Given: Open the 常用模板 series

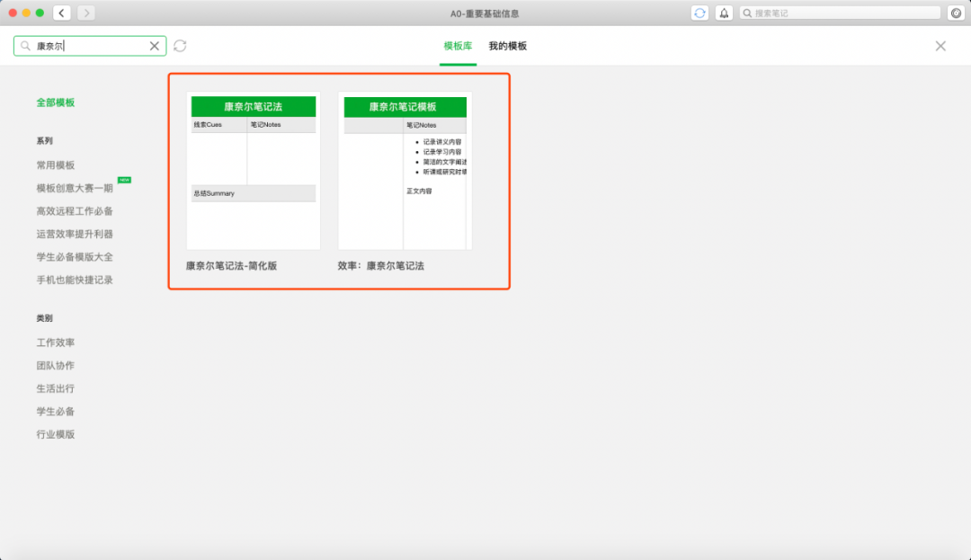Looking at the screenshot, I should click(x=55, y=165).
